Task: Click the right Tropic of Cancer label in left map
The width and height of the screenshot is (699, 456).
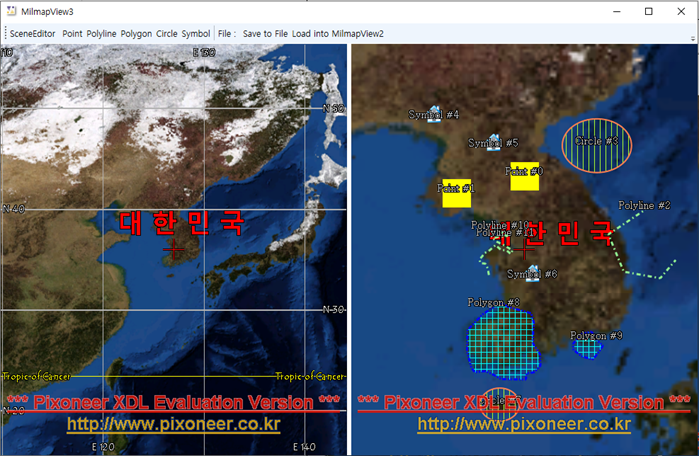Action: (x=310, y=377)
